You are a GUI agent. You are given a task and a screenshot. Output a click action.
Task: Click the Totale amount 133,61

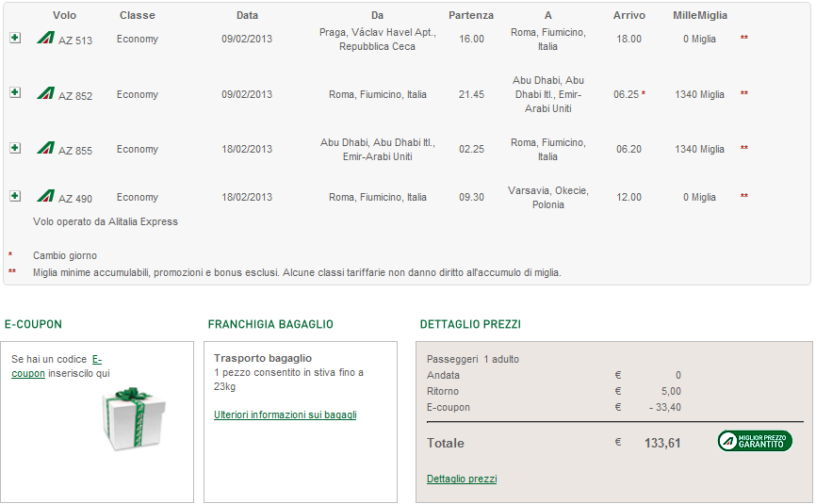pos(662,443)
